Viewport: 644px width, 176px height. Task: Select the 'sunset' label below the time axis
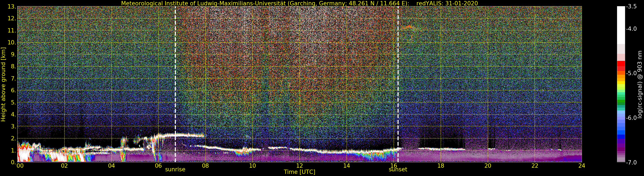point(398,170)
